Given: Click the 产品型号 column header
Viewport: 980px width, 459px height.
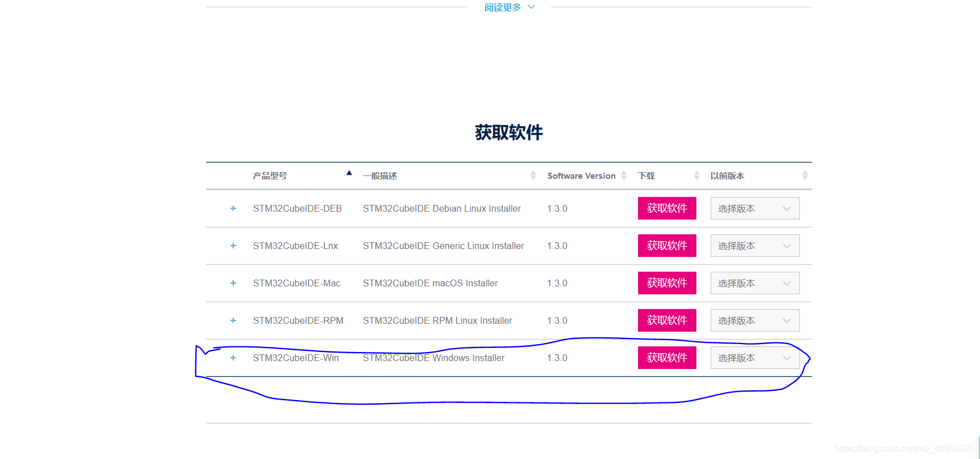Looking at the screenshot, I should [270, 175].
